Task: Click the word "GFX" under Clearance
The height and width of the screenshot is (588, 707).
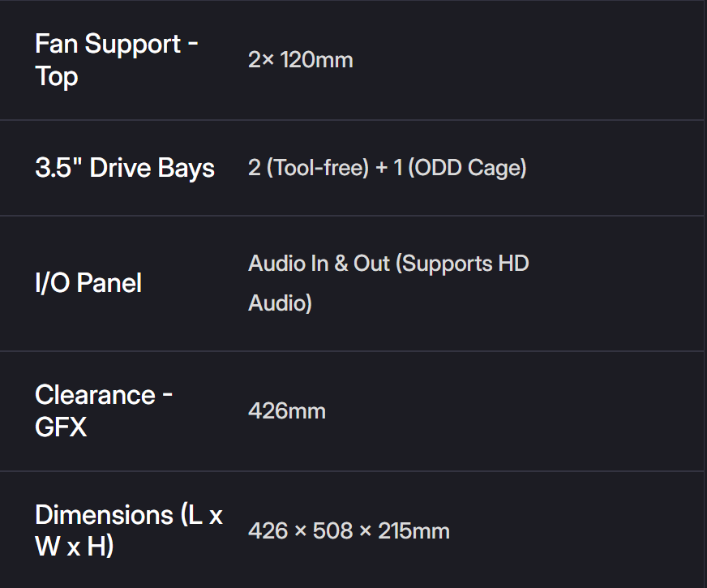Action: point(61,427)
